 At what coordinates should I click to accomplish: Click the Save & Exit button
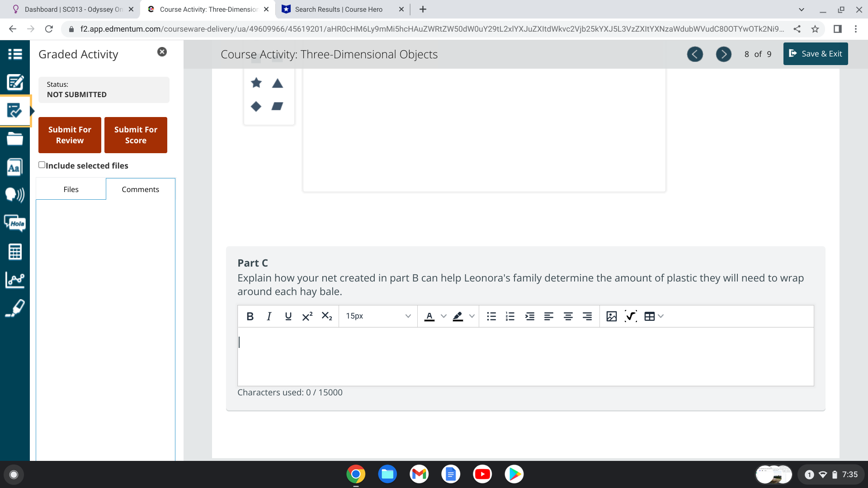(x=815, y=54)
